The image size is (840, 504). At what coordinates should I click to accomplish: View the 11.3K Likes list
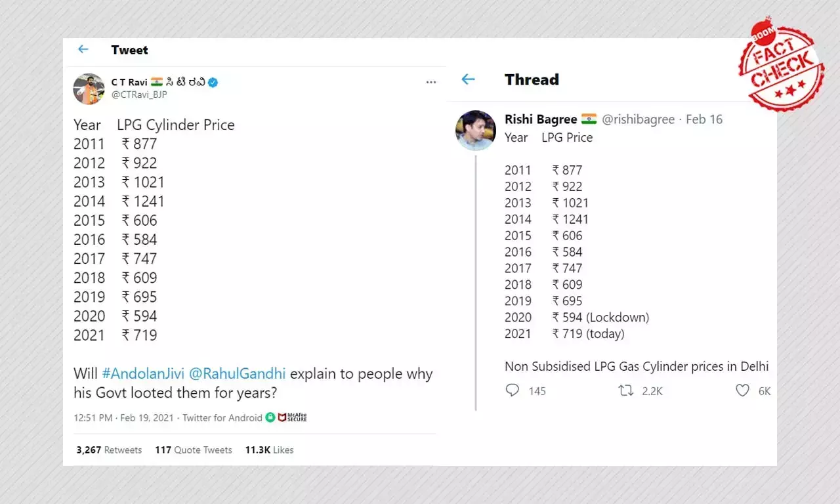269,450
